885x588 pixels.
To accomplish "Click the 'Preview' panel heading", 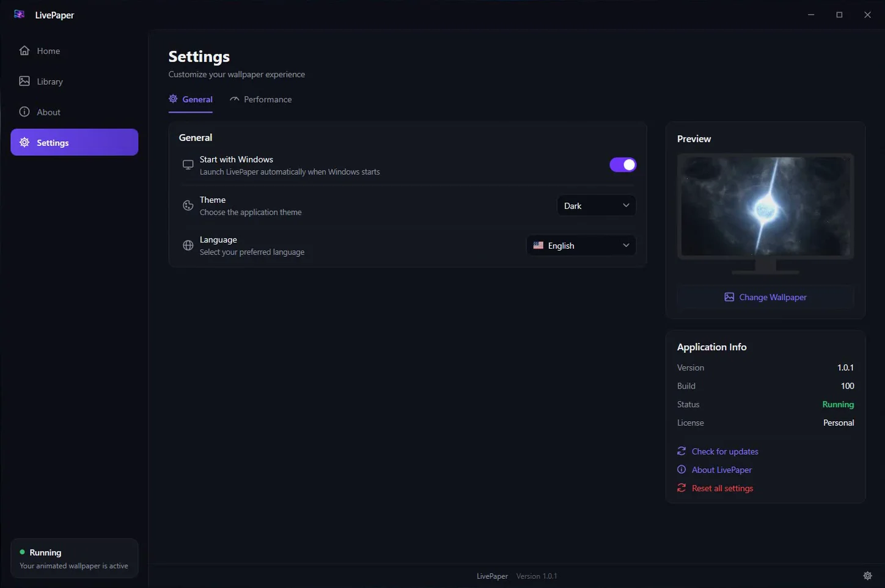I will 694,139.
